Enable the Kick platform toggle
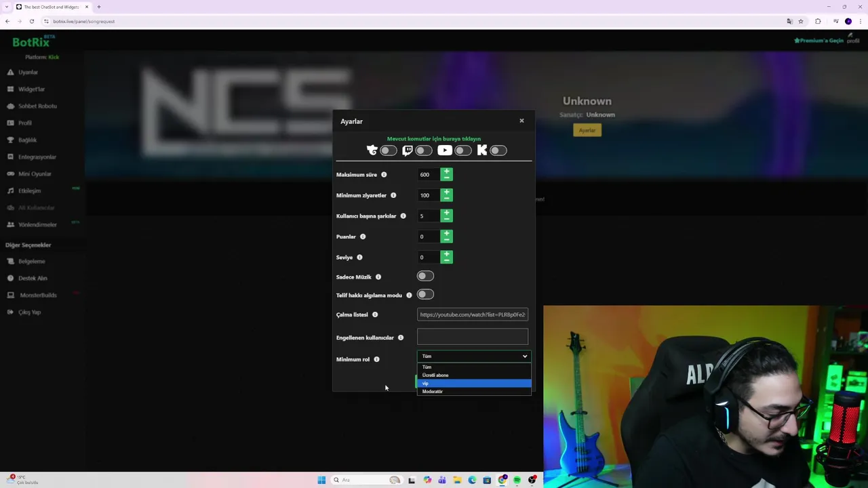 click(498, 150)
